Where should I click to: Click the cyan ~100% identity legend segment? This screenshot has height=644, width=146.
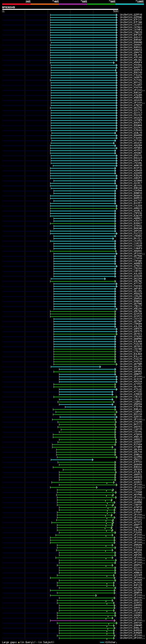click(130, 4)
